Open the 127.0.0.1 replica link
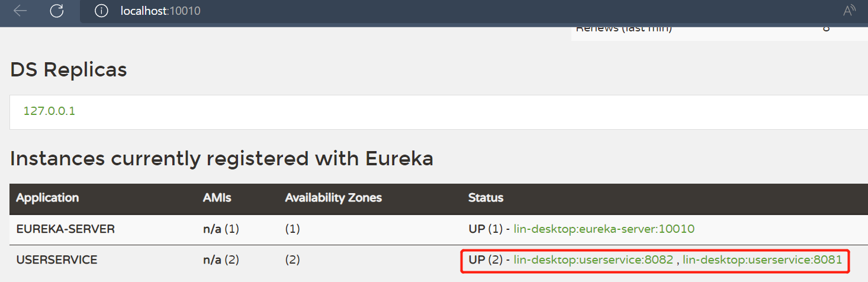 pyautogui.click(x=49, y=111)
